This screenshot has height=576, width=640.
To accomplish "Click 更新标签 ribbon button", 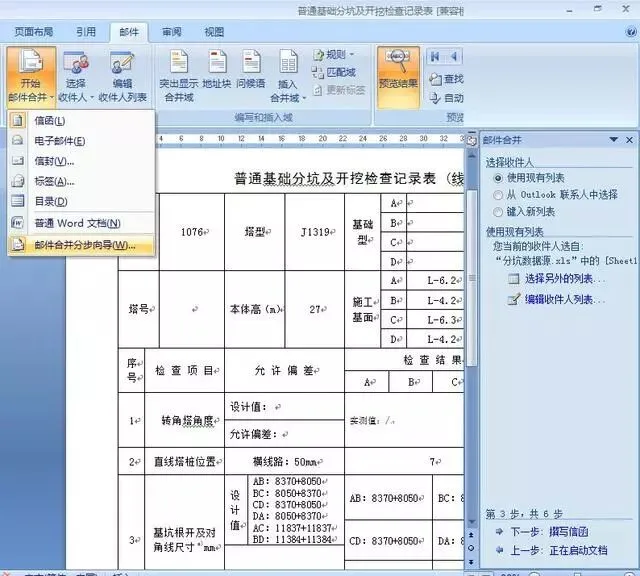I will pos(339,90).
